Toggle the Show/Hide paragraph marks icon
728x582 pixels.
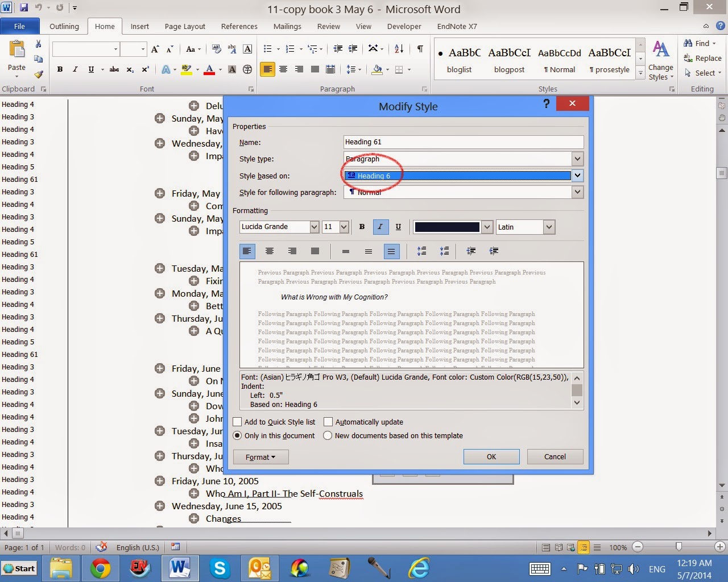tap(420, 49)
